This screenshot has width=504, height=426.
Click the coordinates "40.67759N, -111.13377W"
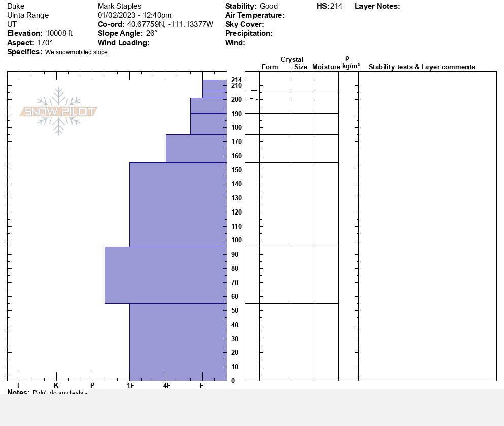tap(170, 24)
